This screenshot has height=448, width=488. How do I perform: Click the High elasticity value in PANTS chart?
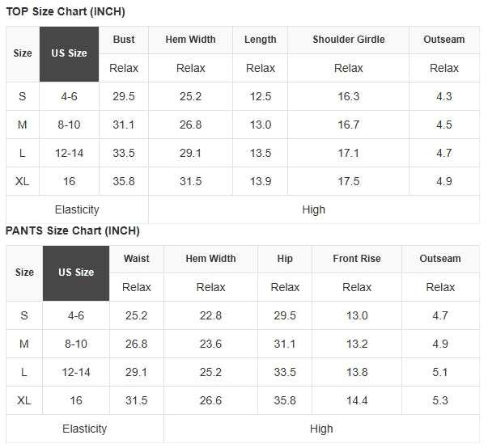point(321,429)
